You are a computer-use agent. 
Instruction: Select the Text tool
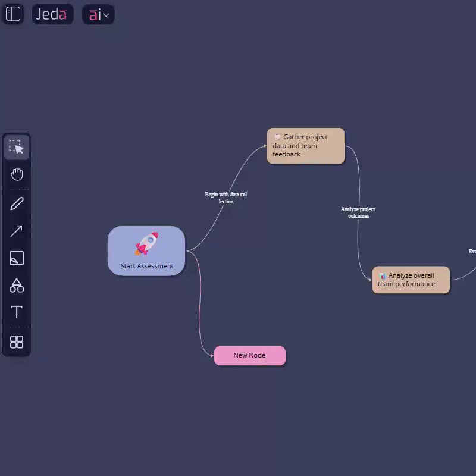[17, 312]
